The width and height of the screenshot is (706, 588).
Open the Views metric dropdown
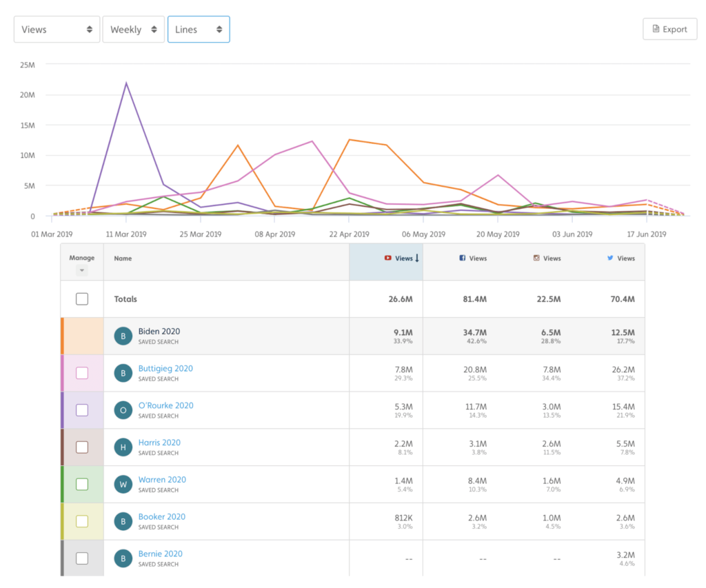pyautogui.click(x=57, y=30)
